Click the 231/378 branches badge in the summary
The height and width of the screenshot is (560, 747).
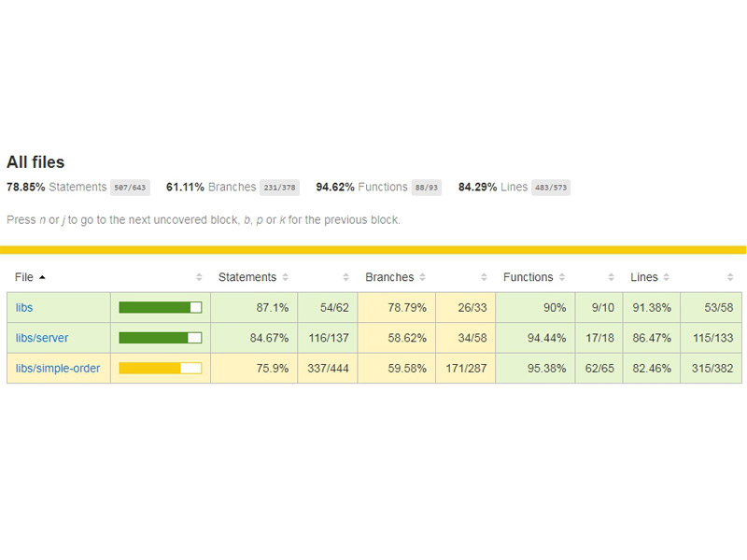pyautogui.click(x=279, y=188)
